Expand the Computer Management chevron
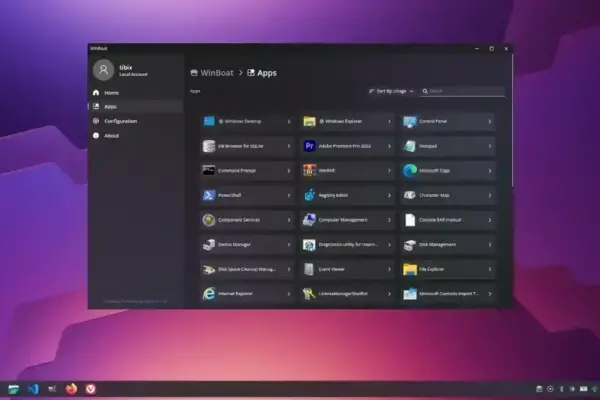This screenshot has width=600, height=400. (390, 220)
